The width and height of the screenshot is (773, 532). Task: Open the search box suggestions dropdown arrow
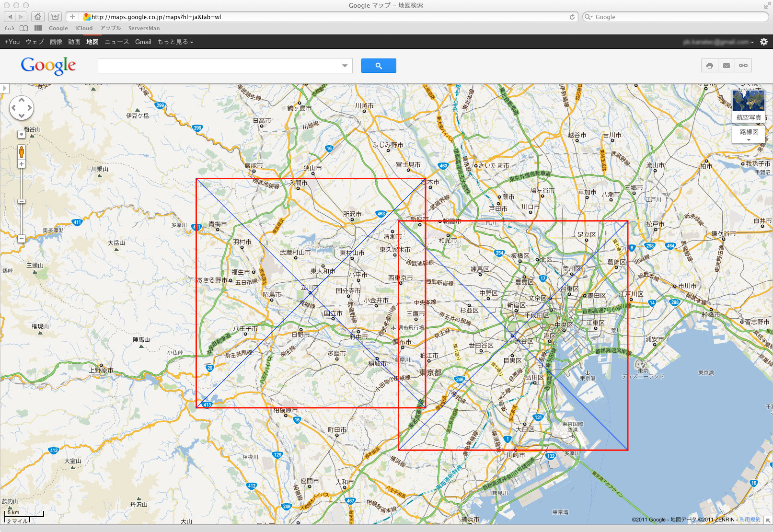(345, 66)
